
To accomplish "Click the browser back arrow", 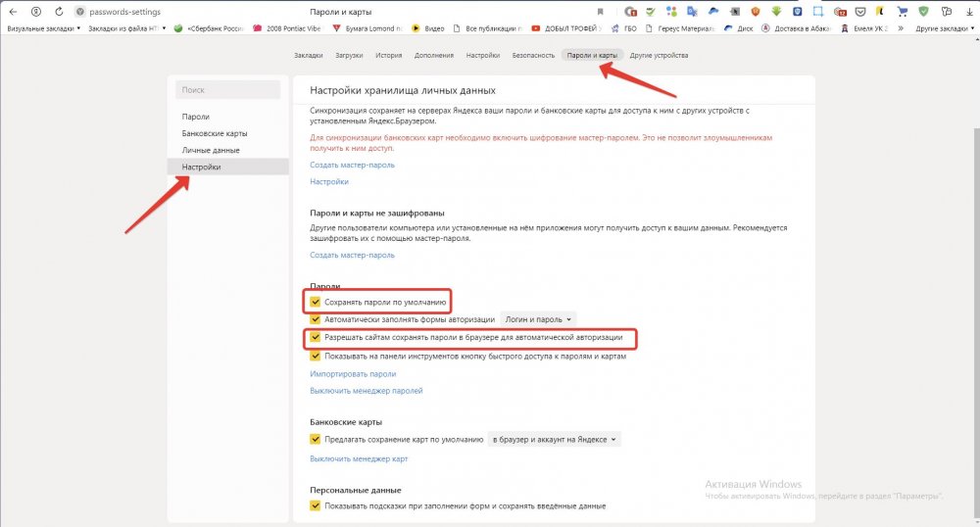I will click(x=13, y=12).
